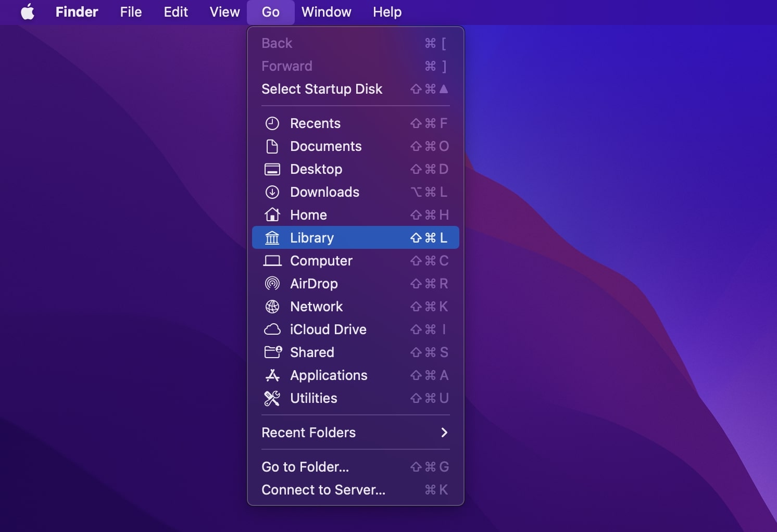
Task: Click the iCloud Drive cloud icon
Action: pos(272,330)
